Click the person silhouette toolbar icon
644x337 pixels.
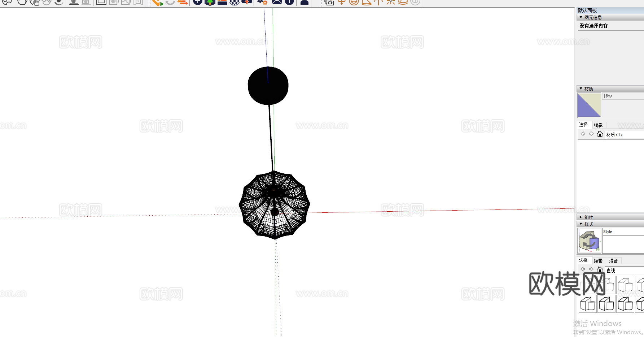tap(305, 2)
